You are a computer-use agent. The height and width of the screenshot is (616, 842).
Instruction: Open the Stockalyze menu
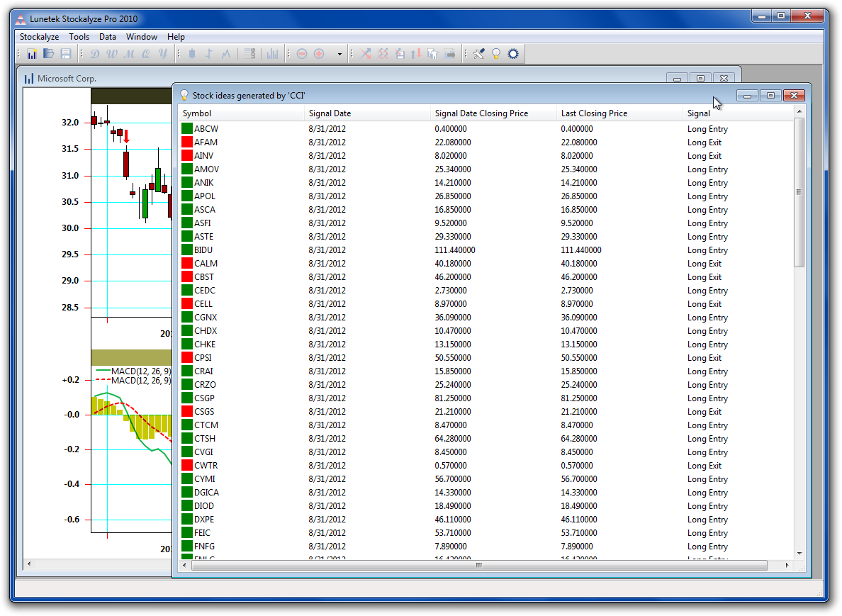point(39,37)
